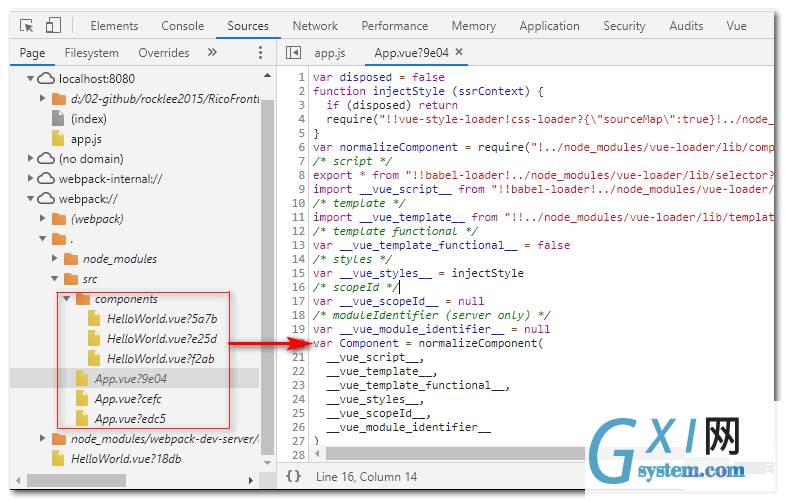Open the Console tab
This screenshot has width=785, height=501.
click(182, 26)
